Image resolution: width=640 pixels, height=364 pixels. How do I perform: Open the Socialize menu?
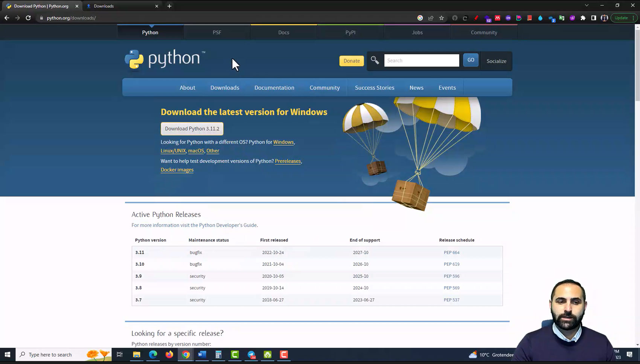[496, 61]
